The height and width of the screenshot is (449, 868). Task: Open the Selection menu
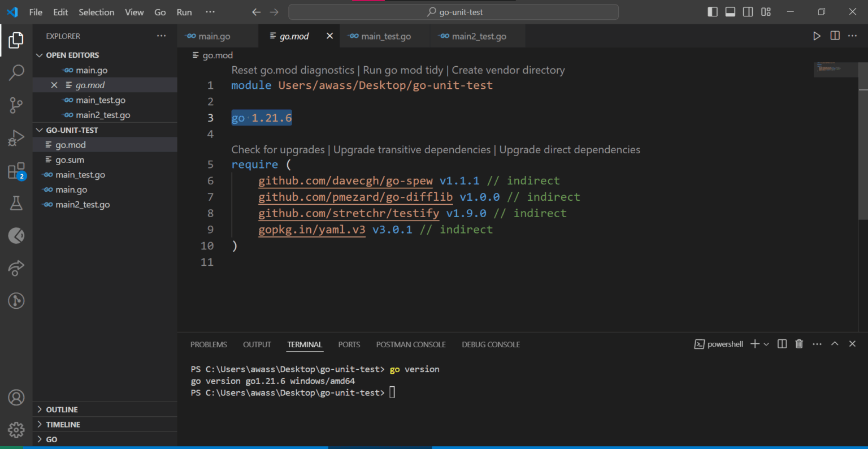[x=96, y=12]
